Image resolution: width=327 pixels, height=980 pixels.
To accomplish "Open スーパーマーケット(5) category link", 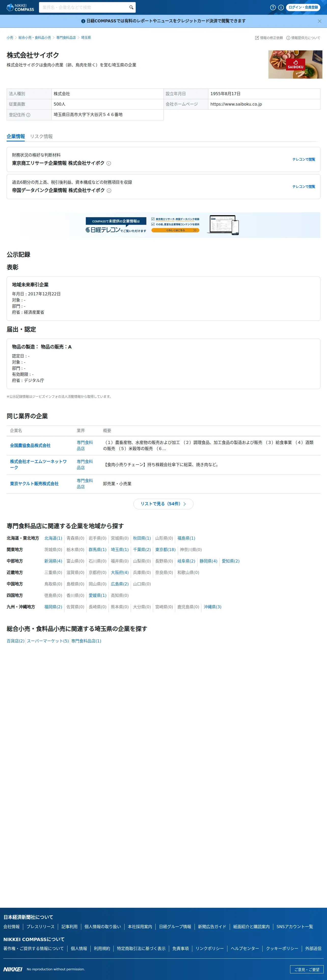I will [x=48, y=641].
